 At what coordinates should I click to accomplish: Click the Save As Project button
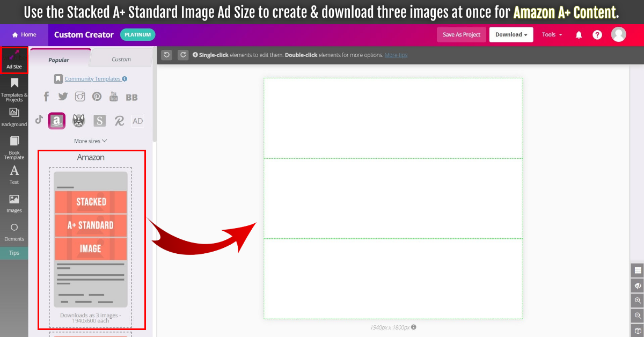coord(462,34)
